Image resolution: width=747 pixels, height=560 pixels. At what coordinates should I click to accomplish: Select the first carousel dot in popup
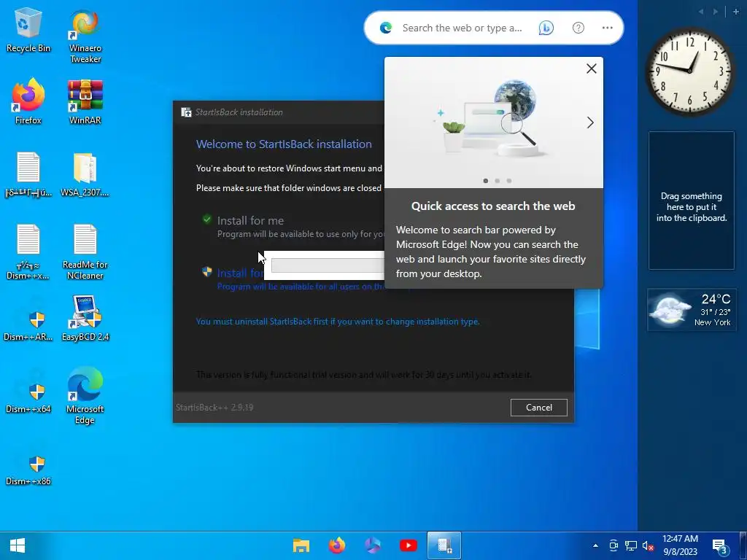485,181
